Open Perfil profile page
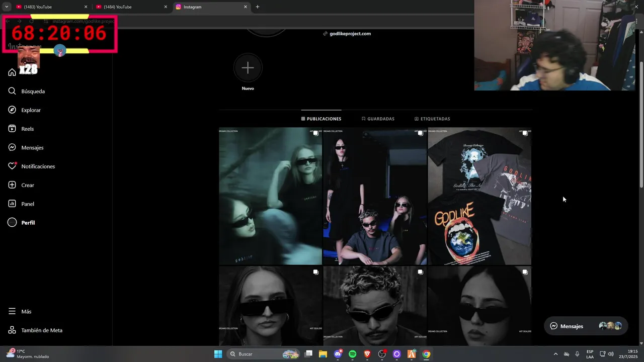 (x=22, y=223)
